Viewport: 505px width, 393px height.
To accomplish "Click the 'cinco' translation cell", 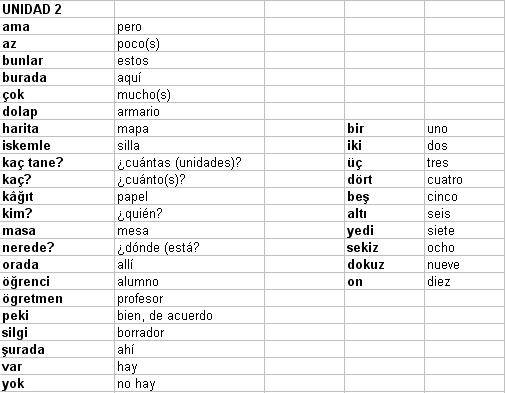I will 464,196.
